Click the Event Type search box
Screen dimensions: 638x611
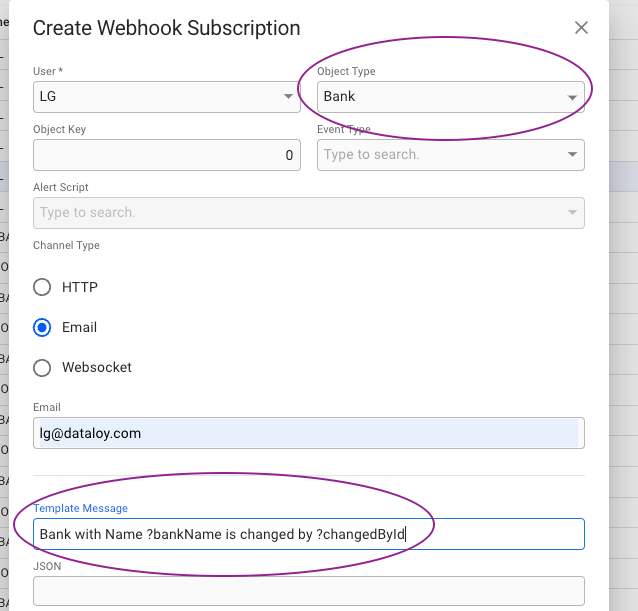[x=440, y=155]
